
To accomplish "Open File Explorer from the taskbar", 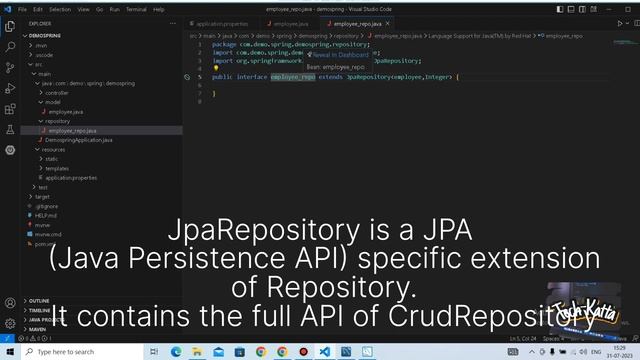I will [x=197, y=351].
